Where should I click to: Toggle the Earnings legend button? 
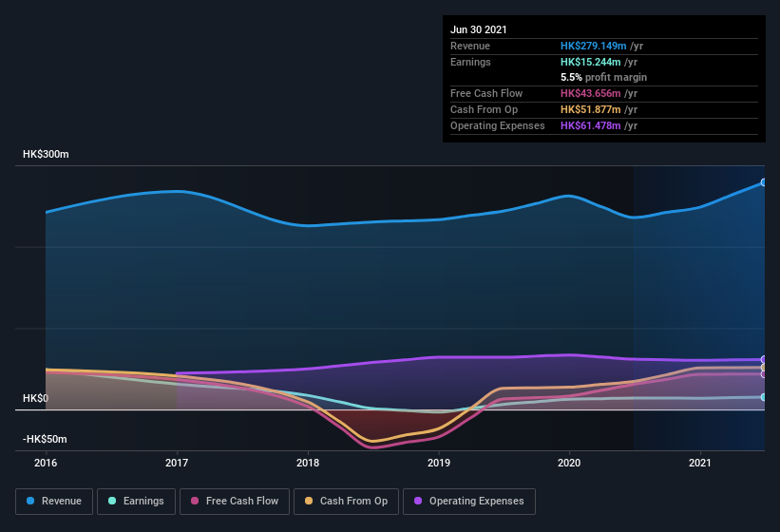[136, 502]
